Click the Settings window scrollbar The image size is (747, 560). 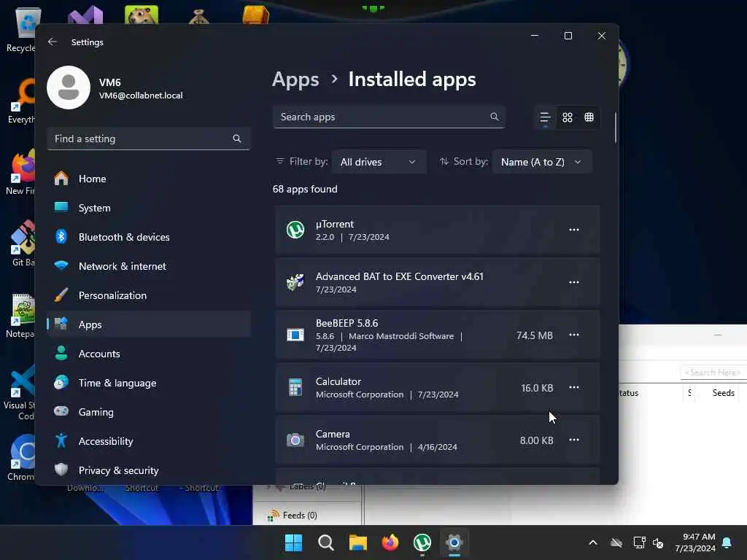coord(615,128)
